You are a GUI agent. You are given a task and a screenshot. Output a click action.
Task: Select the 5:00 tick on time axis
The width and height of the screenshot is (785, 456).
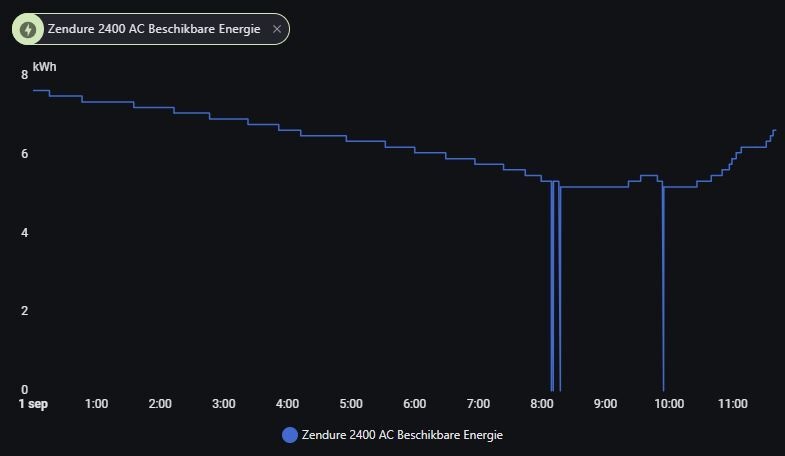pos(351,404)
